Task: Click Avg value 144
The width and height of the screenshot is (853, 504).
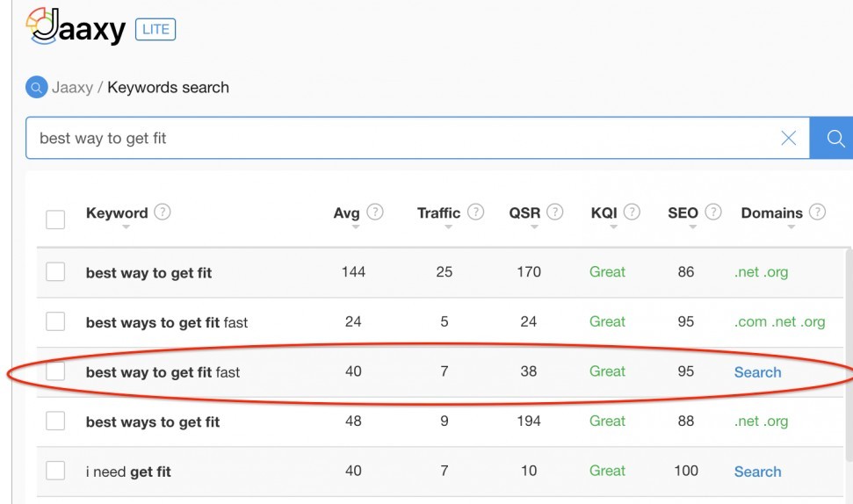Action: tap(353, 272)
